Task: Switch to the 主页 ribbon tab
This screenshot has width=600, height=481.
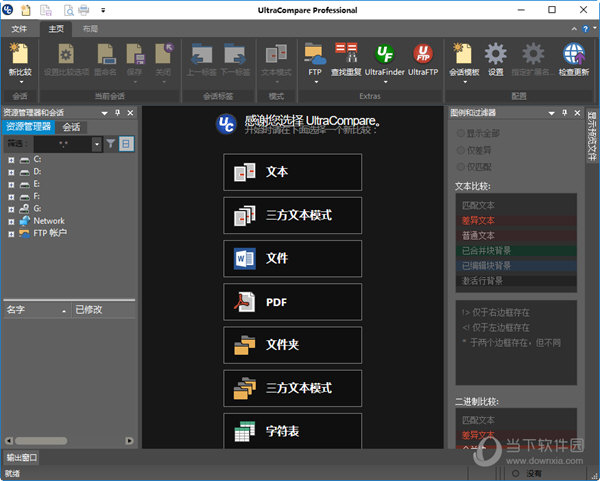Action: (56, 29)
